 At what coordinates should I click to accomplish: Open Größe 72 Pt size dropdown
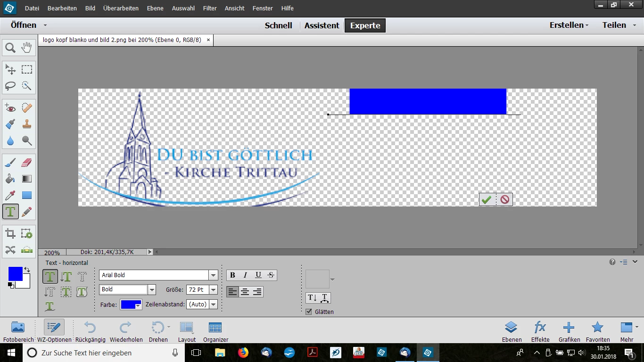click(214, 290)
